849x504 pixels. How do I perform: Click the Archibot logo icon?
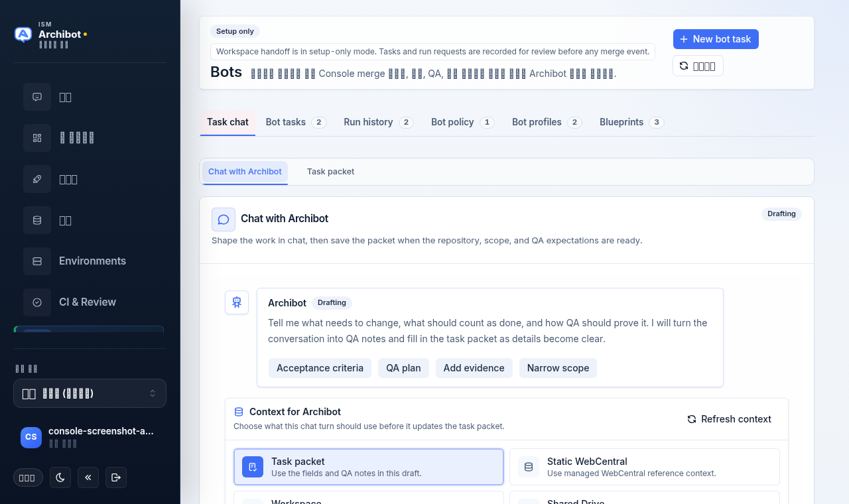click(x=23, y=34)
